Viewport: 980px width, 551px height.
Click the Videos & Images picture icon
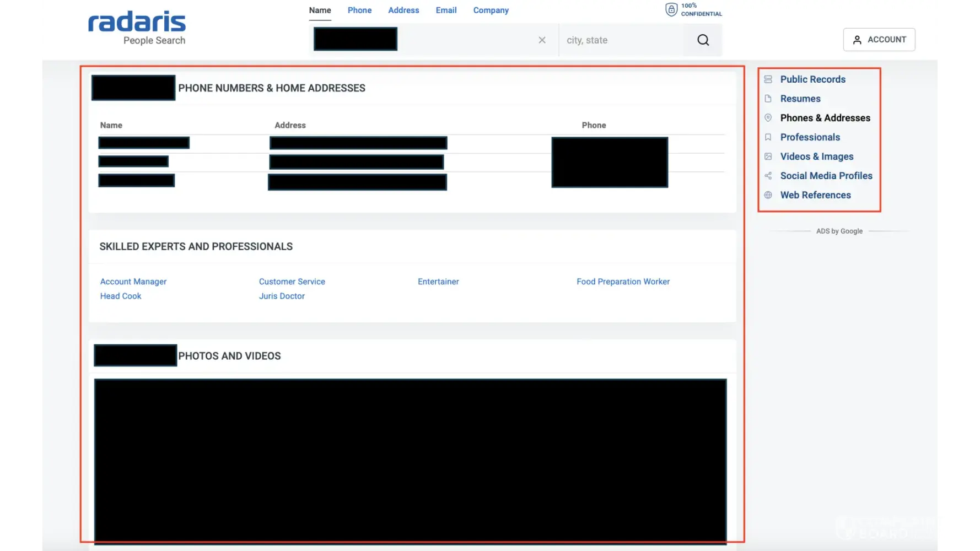coord(768,156)
